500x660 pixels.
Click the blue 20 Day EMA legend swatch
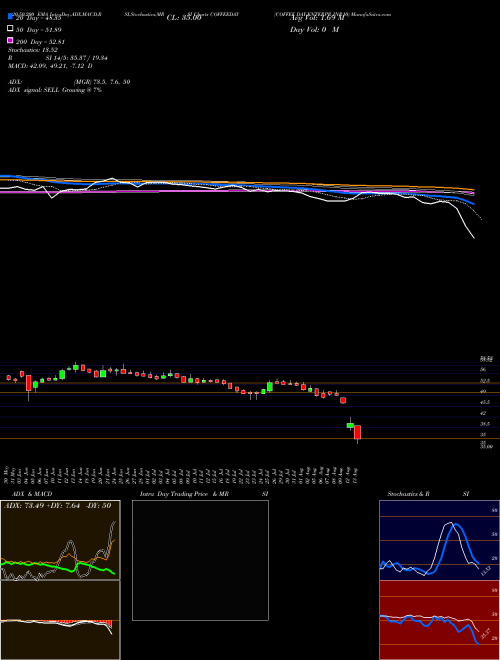click(10, 17)
